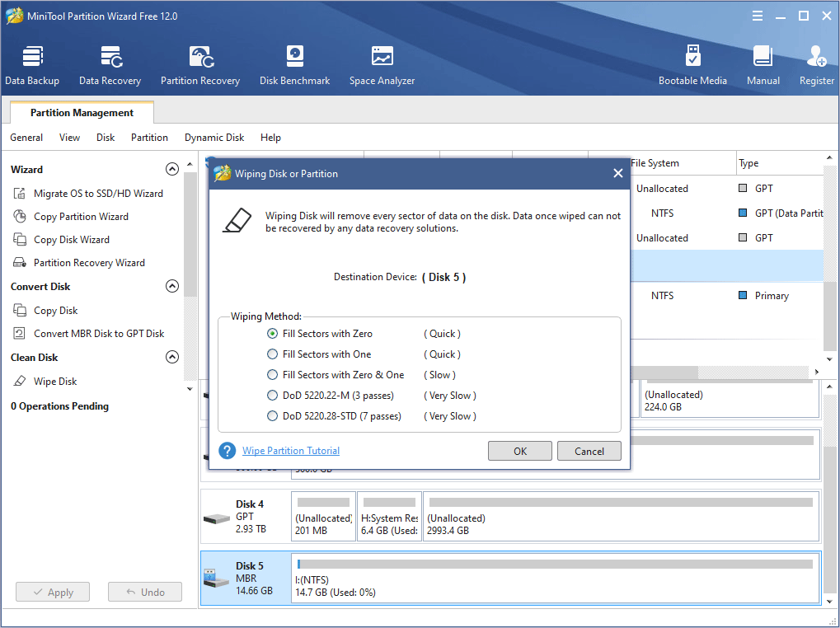Start the Disk Benchmark tool
840x628 pixels.
[294, 65]
